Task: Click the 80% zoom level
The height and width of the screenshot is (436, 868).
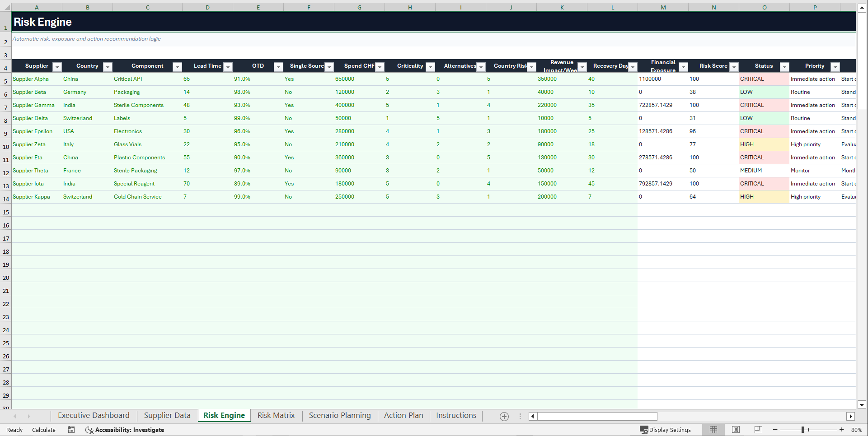Action: (x=856, y=430)
